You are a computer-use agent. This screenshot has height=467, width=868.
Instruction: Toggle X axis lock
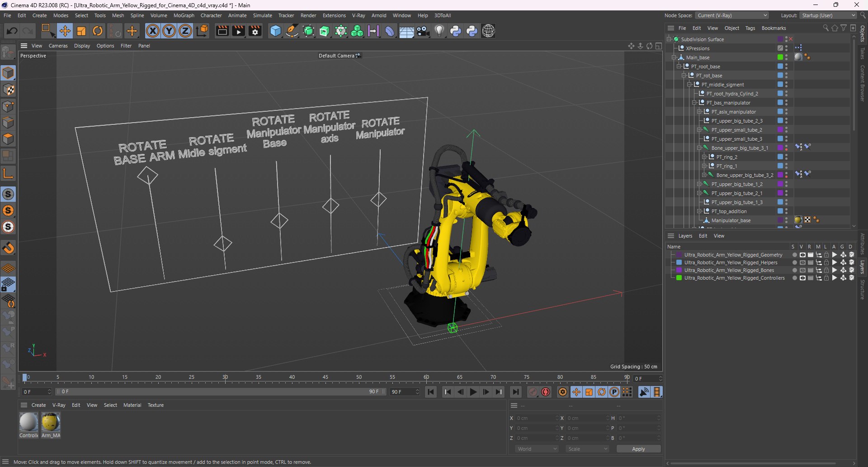[x=153, y=31]
